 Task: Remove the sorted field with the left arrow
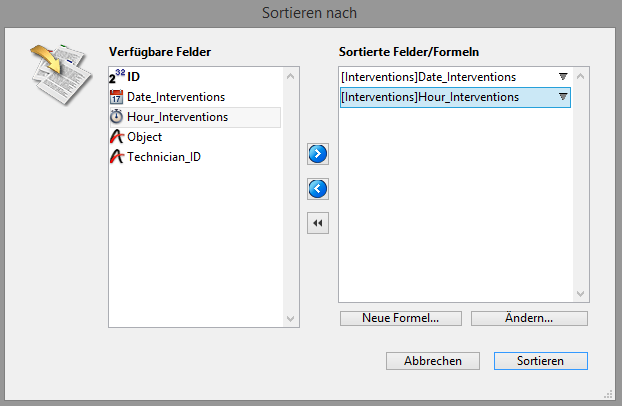click(318, 188)
